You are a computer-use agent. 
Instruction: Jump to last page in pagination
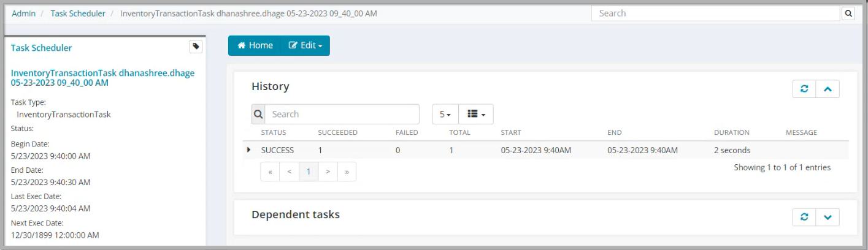(x=347, y=172)
